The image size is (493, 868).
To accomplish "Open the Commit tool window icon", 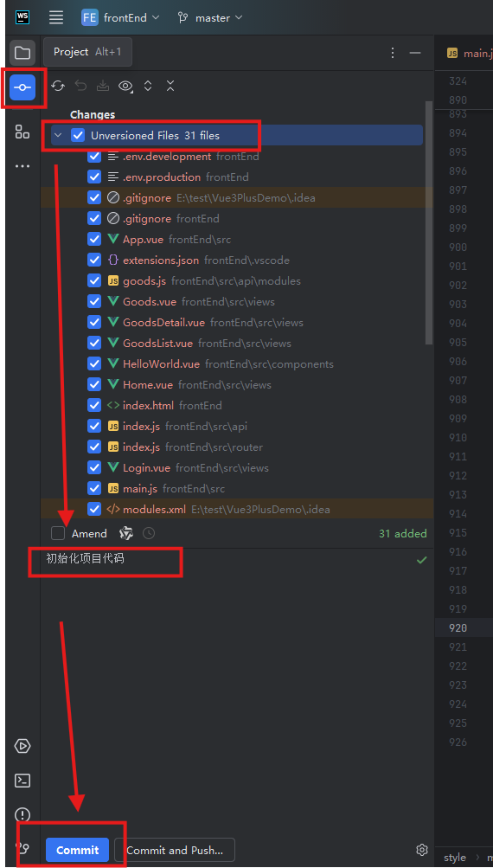I will [x=22, y=87].
